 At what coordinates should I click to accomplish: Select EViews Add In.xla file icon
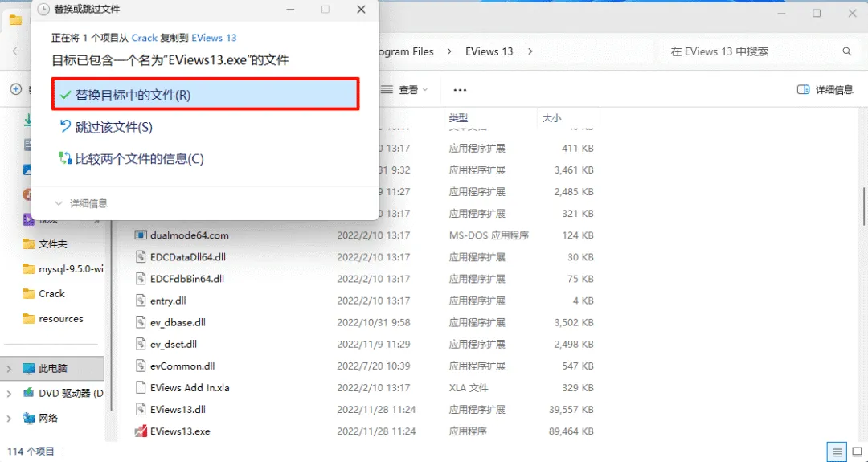(140, 388)
